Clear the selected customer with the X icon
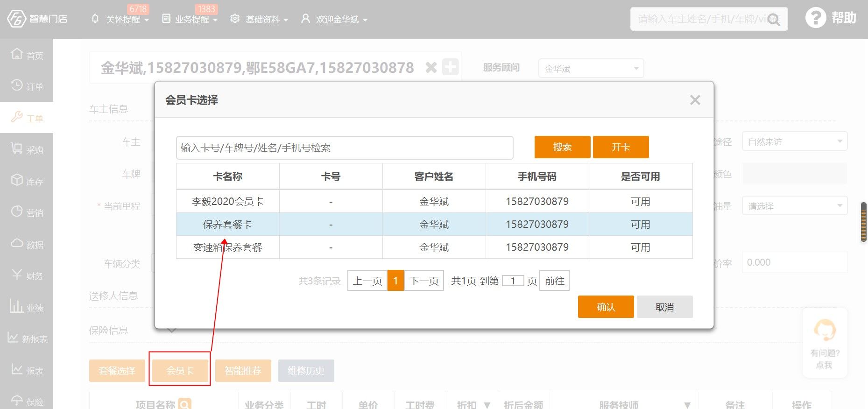868x409 pixels. click(x=431, y=68)
